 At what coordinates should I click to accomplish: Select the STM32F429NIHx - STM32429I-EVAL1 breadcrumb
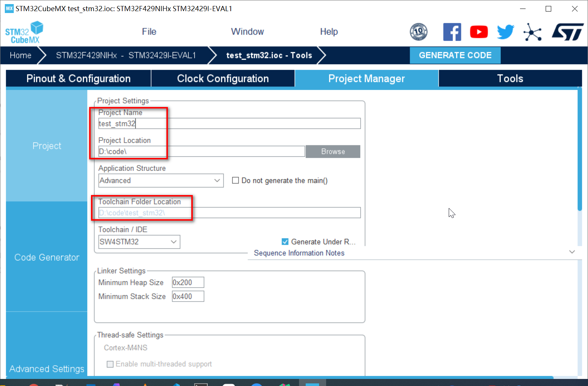tap(126, 55)
